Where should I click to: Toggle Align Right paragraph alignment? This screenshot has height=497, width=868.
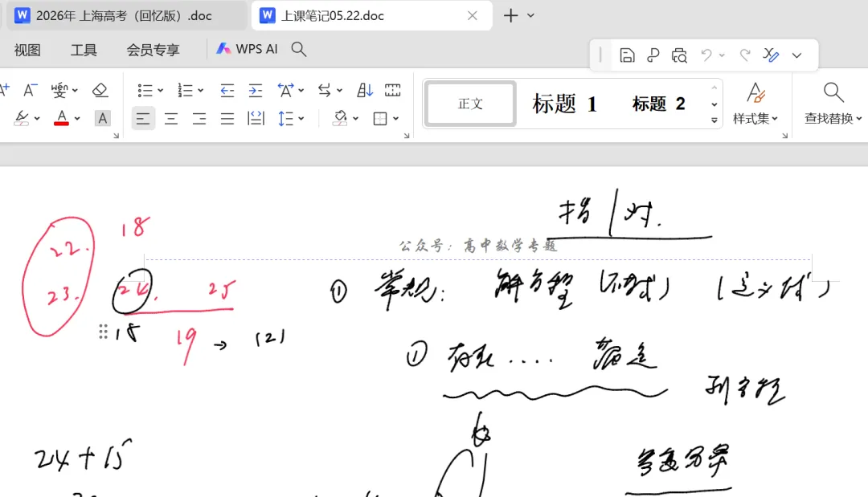pos(199,118)
